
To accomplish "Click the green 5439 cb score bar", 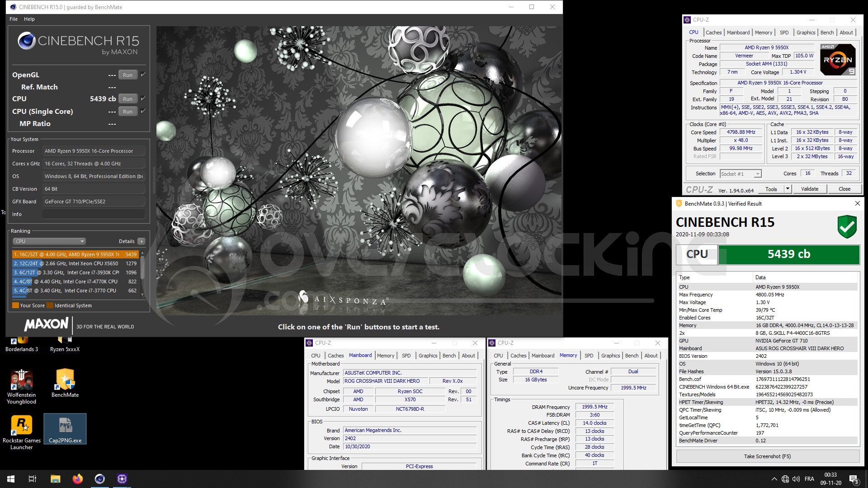I will (788, 254).
